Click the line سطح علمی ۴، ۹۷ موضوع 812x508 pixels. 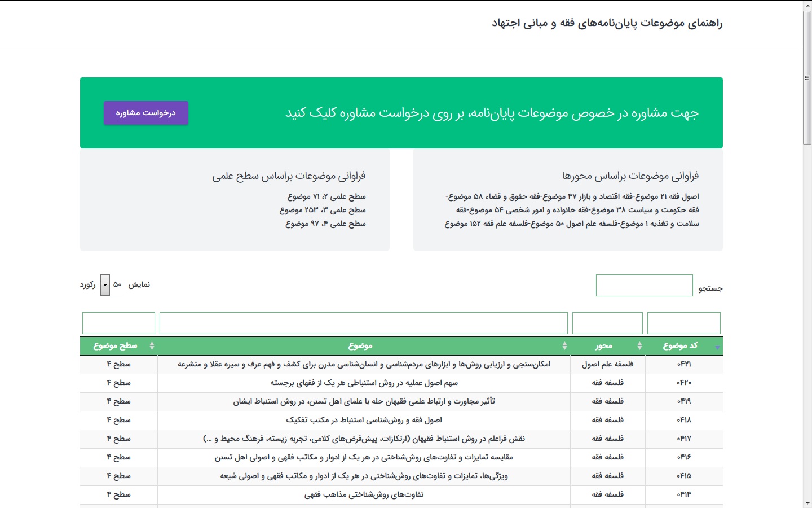click(x=325, y=224)
